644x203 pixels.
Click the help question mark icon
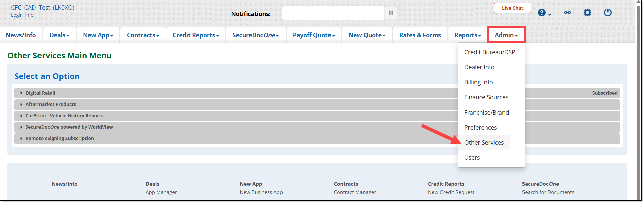[x=542, y=13]
